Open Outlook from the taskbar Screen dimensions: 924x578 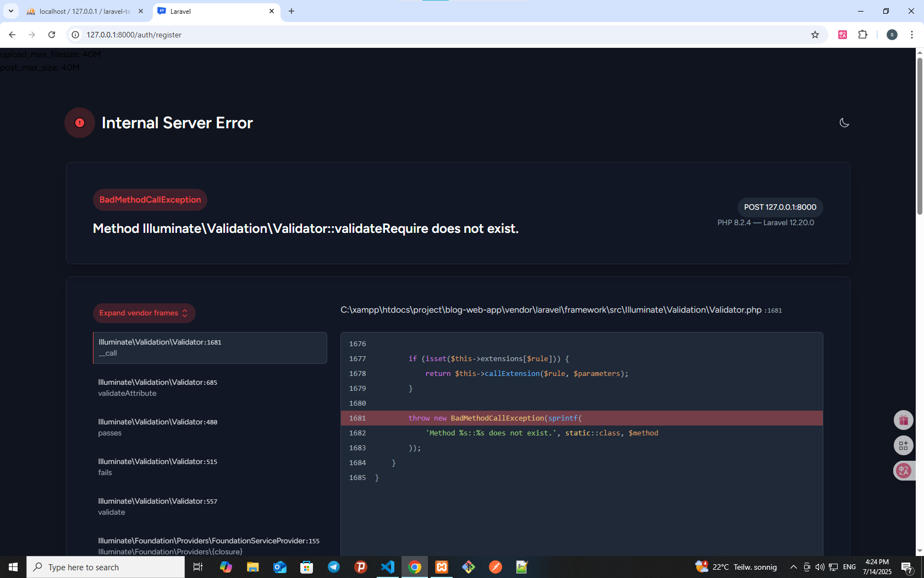280,567
